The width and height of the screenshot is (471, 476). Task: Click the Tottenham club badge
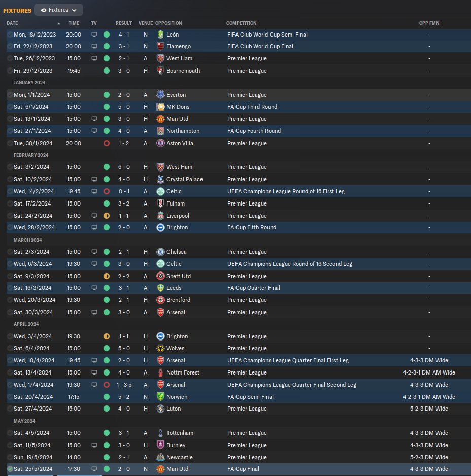click(160, 433)
